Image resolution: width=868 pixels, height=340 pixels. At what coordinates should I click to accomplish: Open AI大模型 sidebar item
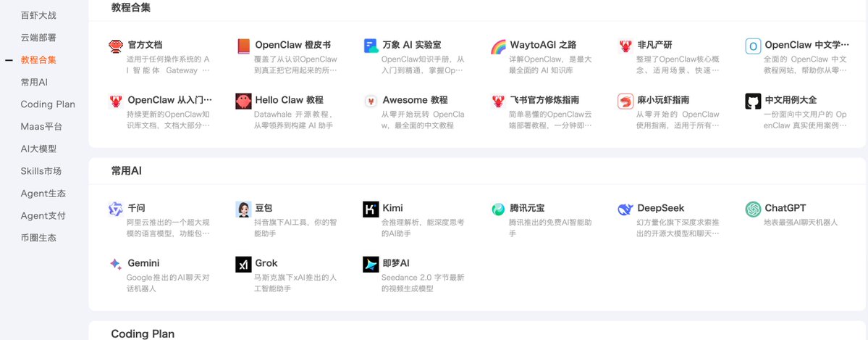tap(38, 149)
